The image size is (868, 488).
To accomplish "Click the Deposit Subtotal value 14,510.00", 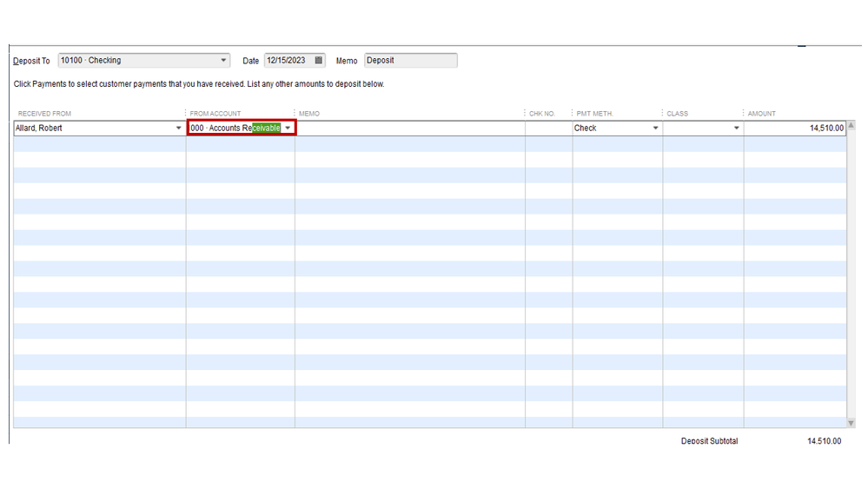I will 824,441.
